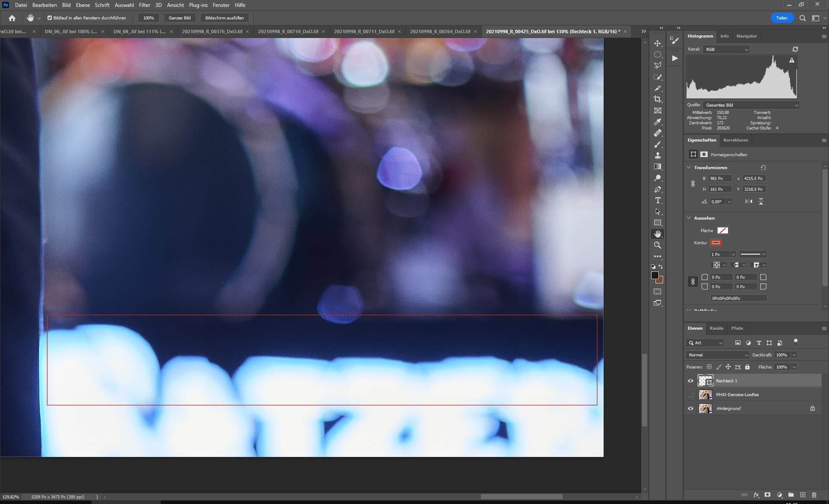
Task: Select the Eyedropper tool
Action: pos(657,122)
